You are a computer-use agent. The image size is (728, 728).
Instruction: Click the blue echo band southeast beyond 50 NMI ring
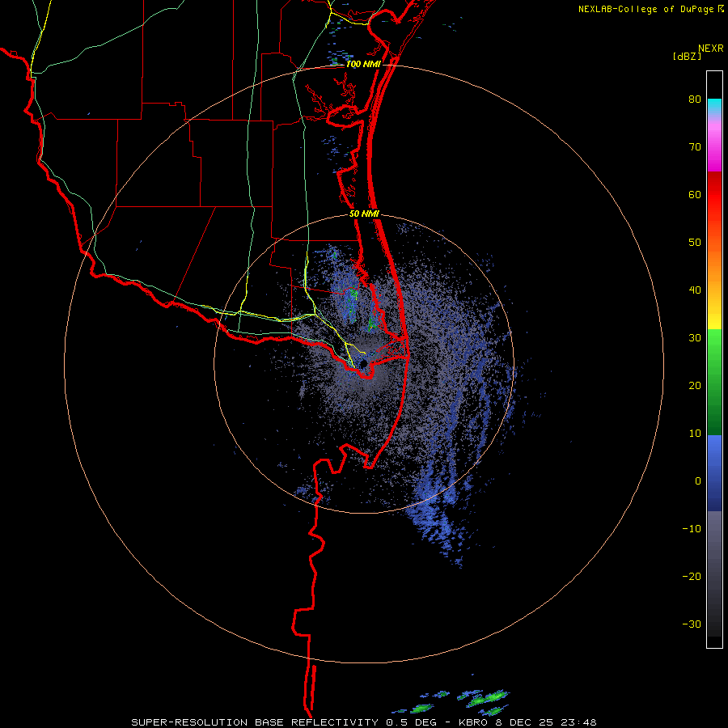click(x=437, y=525)
